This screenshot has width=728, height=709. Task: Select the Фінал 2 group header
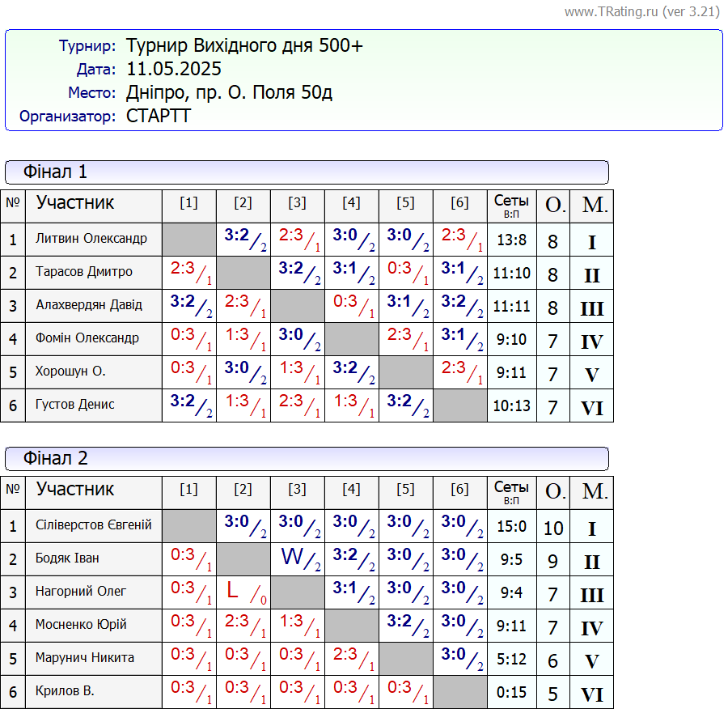click(x=55, y=458)
